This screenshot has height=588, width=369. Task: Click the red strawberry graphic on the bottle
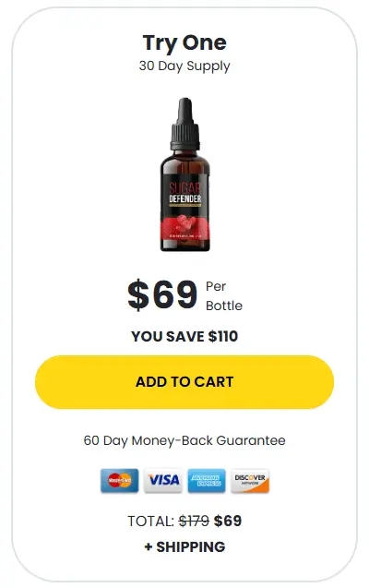(185, 223)
